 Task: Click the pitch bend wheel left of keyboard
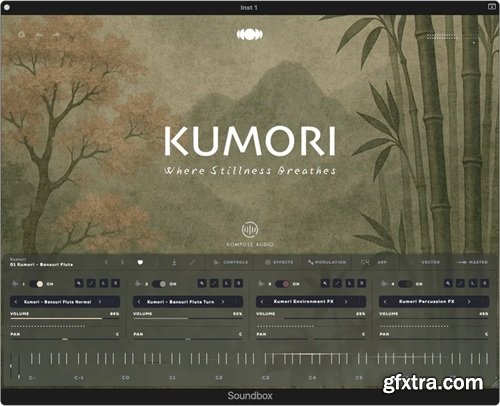click(11, 365)
